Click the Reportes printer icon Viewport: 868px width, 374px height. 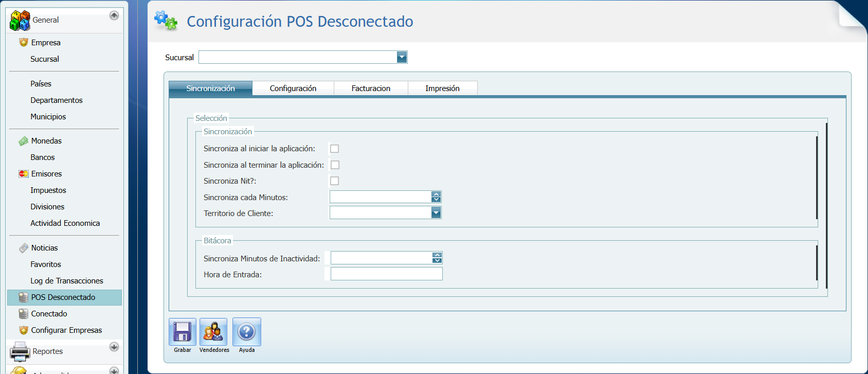[x=20, y=352]
